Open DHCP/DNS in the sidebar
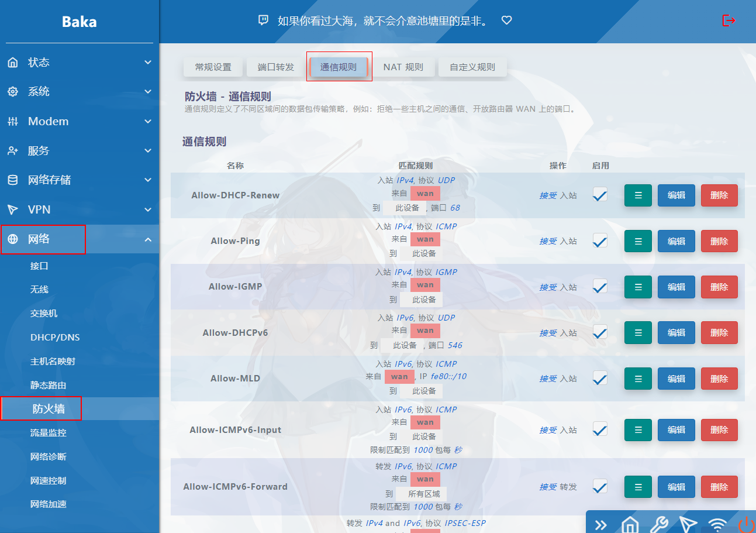 coord(55,338)
